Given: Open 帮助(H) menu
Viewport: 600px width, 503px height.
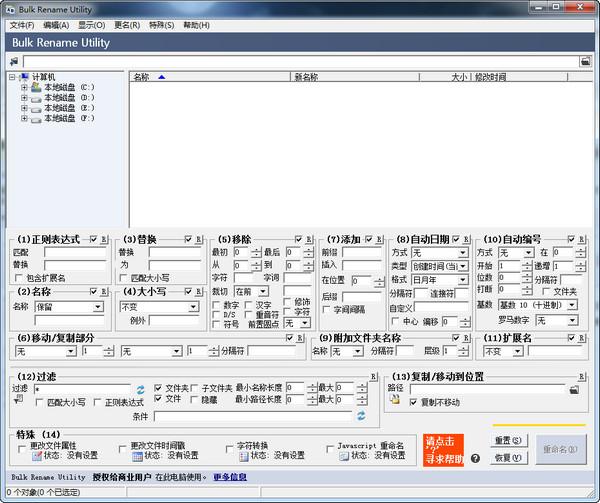Looking at the screenshot, I should tap(196, 25).
